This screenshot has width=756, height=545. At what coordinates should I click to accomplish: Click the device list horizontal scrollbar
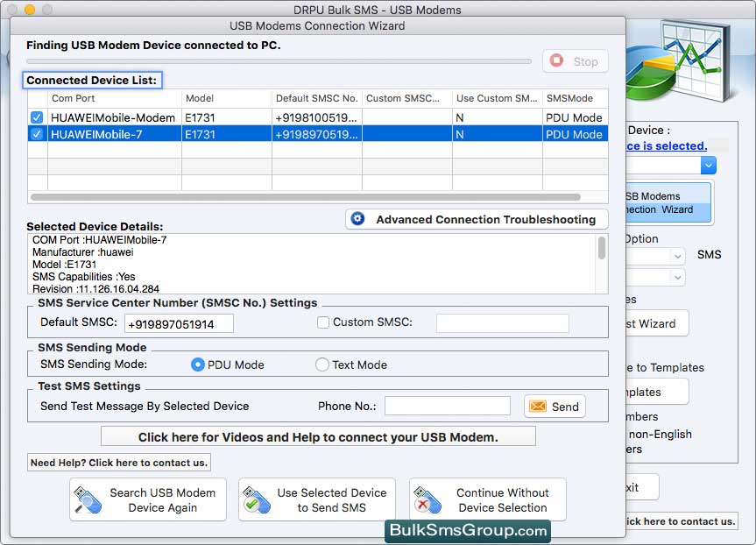pyautogui.click(x=306, y=197)
